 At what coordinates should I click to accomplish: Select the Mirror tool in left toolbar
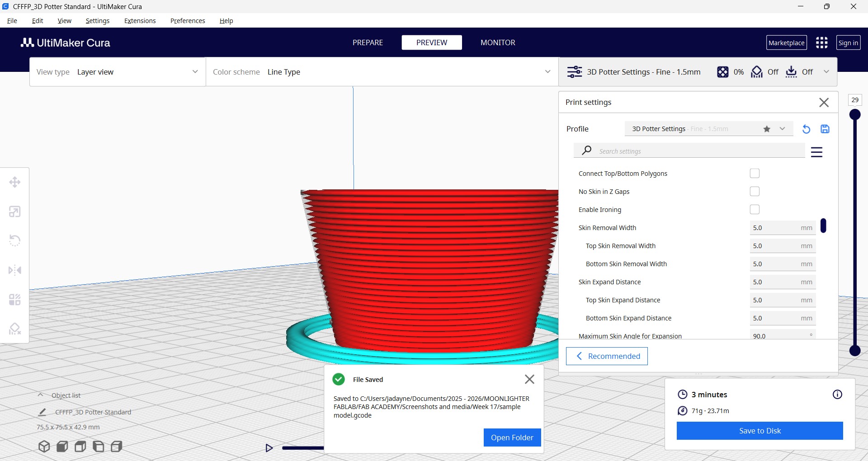click(15, 270)
